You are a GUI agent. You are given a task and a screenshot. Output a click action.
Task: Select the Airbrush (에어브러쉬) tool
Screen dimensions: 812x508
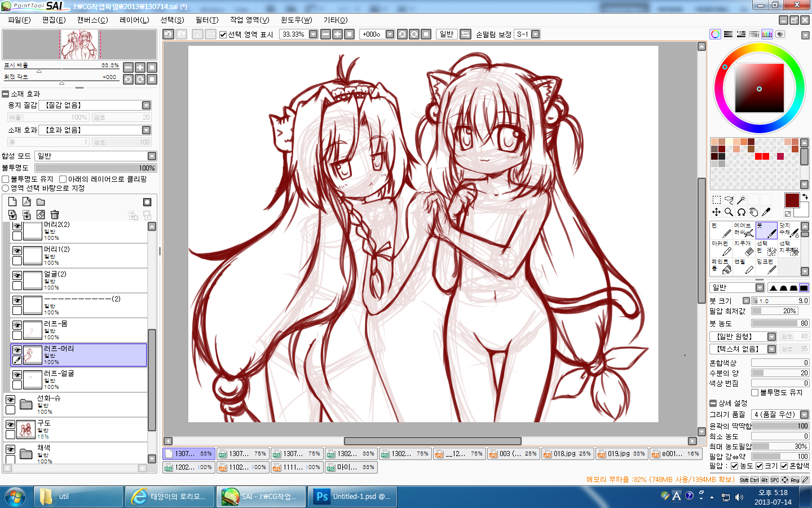point(743,230)
